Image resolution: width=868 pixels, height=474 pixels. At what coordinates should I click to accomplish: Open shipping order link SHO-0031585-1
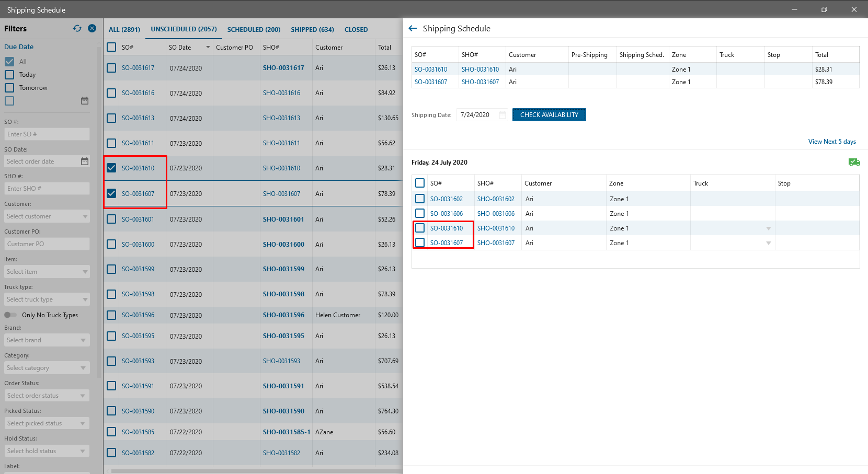point(287,432)
